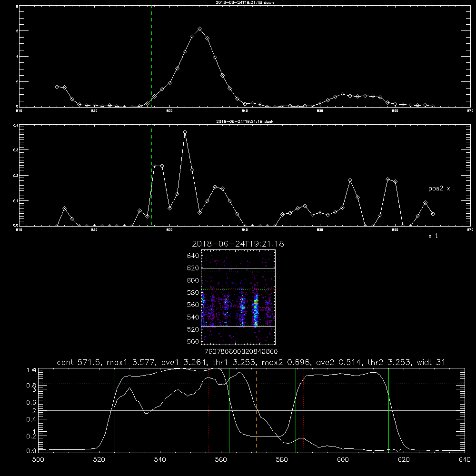Click the x-axis label 600 of bottom plot
Screen dimensions: 476x476
click(343, 460)
